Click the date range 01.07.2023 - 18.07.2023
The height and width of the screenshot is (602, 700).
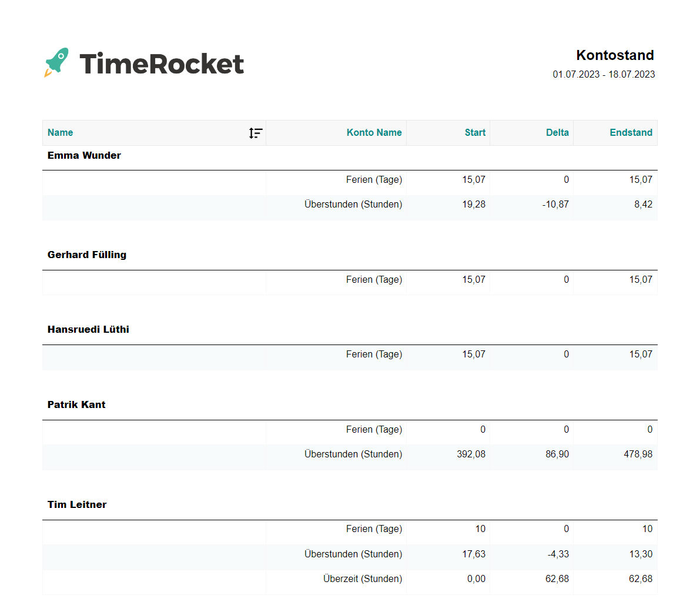click(604, 75)
